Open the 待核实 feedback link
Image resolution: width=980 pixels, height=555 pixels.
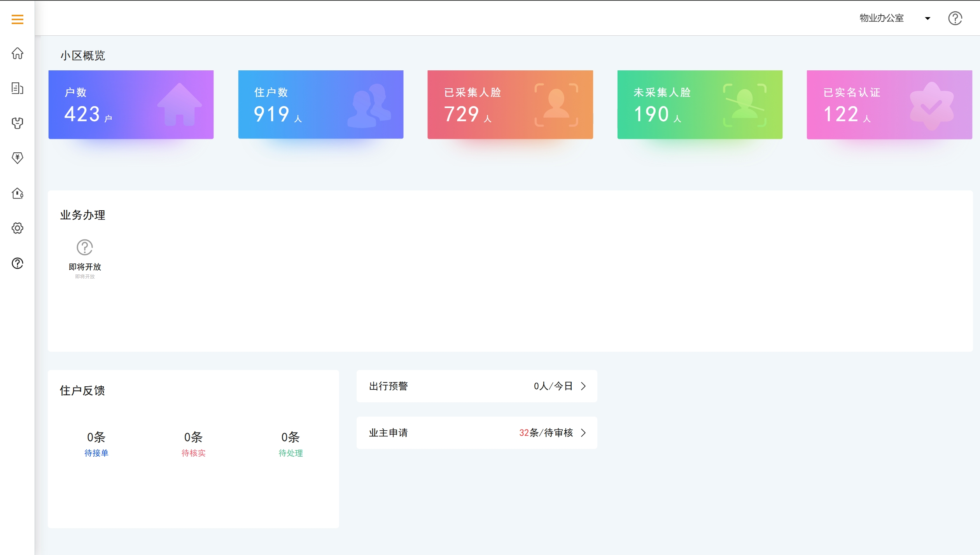(194, 453)
